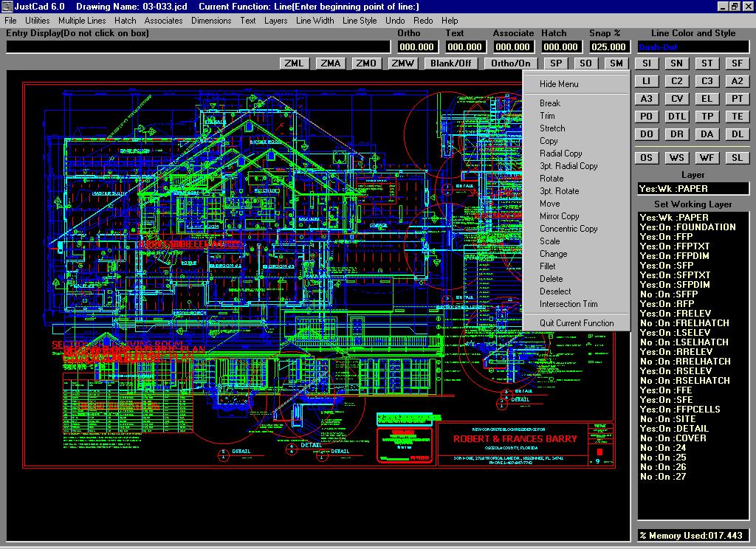
Task: Choose the C2 tool button
Action: click(x=677, y=81)
